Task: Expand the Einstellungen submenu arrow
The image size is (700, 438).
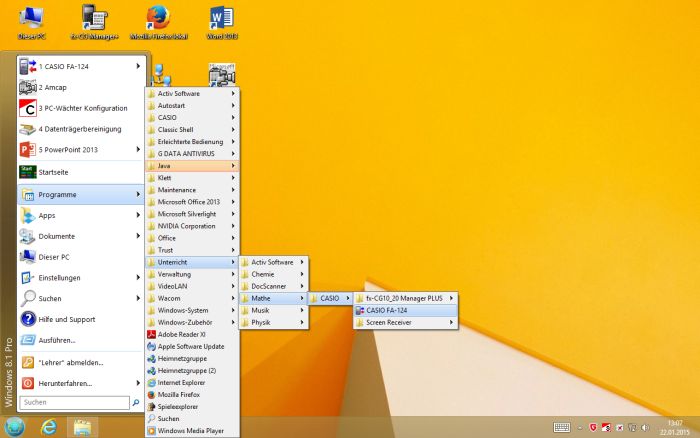Action: click(138, 277)
